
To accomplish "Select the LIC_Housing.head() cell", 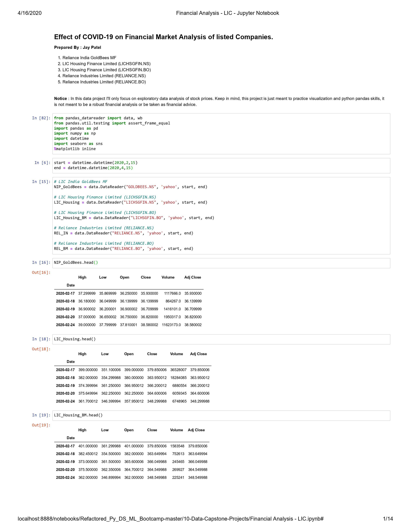I will (x=221, y=339).
